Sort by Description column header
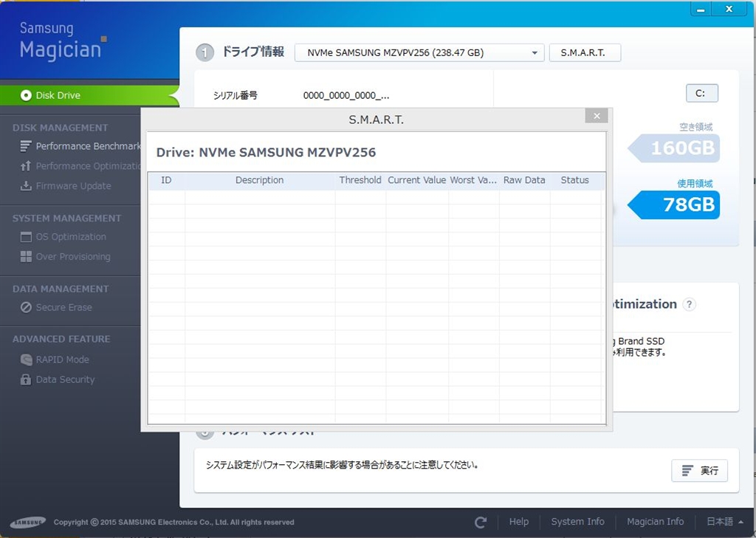 [259, 180]
